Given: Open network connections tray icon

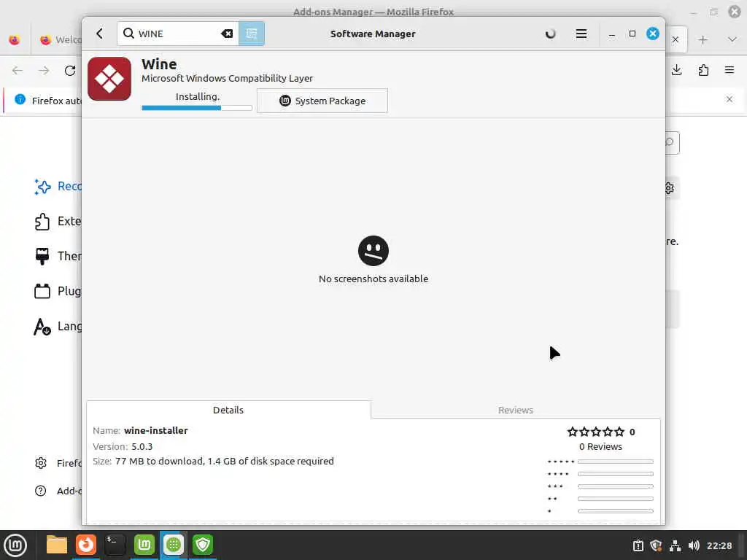Looking at the screenshot, I should pyautogui.click(x=675, y=545).
